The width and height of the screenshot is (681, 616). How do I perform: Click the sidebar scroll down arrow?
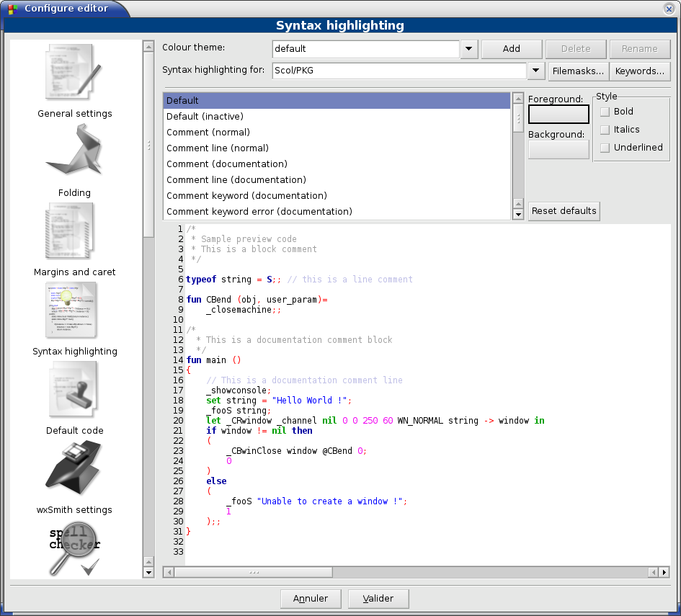pos(148,573)
